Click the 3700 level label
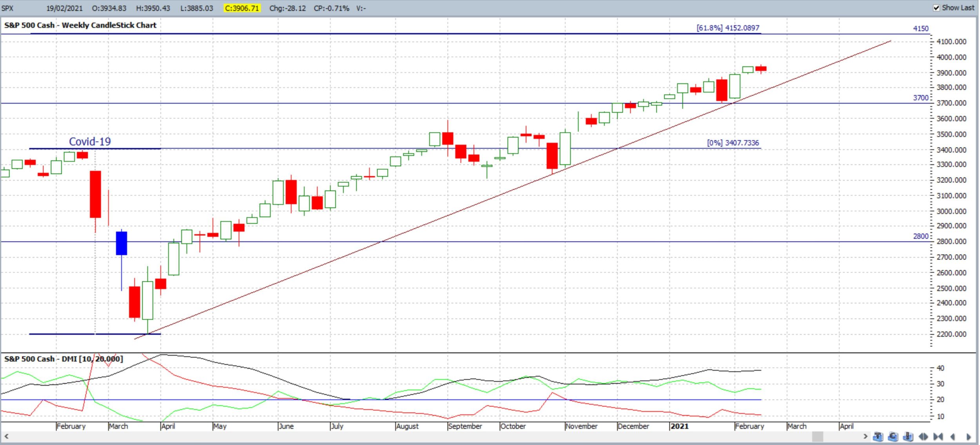 tap(920, 98)
